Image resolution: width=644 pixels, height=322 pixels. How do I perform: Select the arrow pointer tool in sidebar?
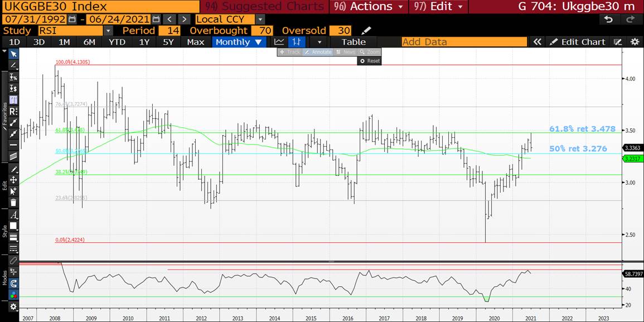pyautogui.click(x=13, y=54)
